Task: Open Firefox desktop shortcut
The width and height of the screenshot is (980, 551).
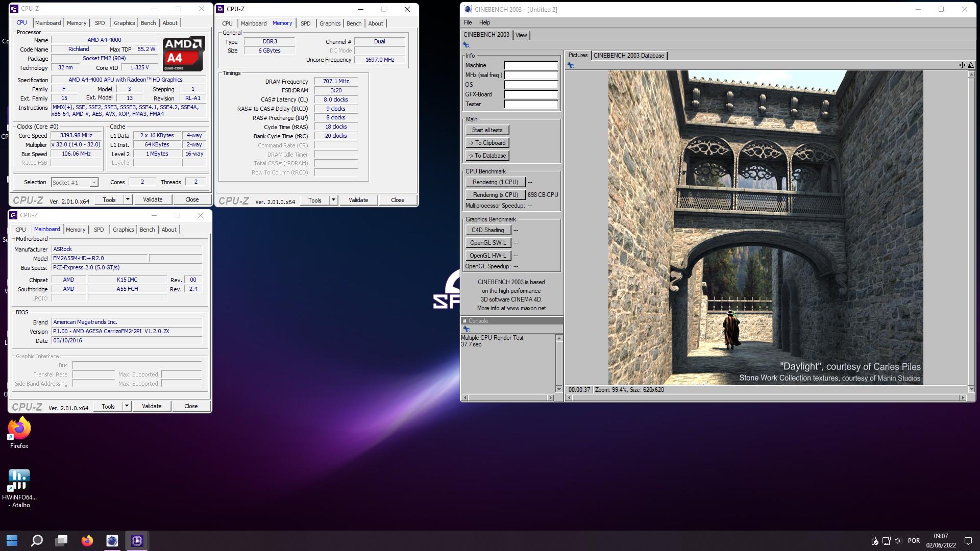Action: (19, 433)
